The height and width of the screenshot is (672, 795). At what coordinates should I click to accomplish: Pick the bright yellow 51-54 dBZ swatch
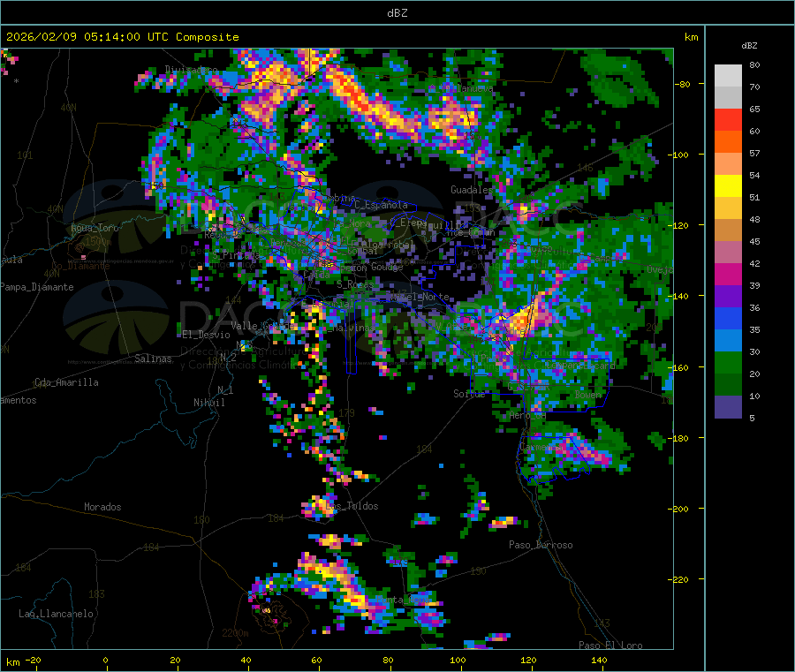click(728, 186)
